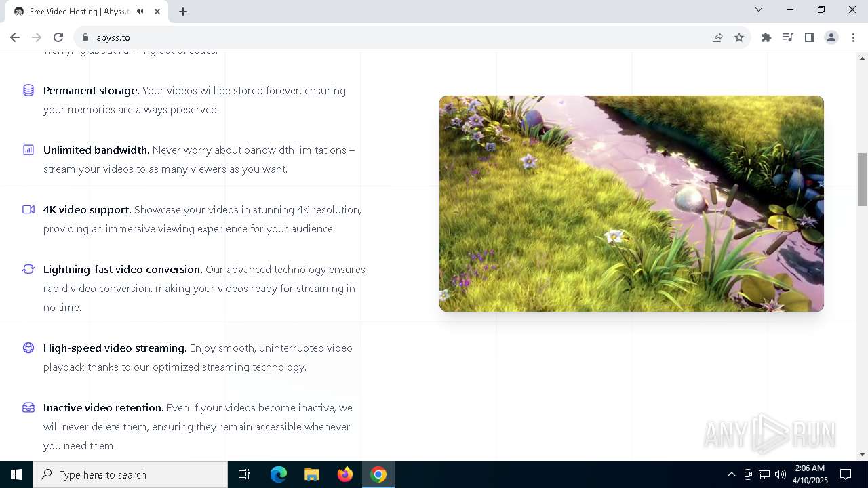This screenshot has height=488, width=868.
Task: View site information lock icon
Action: coord(85,37)
